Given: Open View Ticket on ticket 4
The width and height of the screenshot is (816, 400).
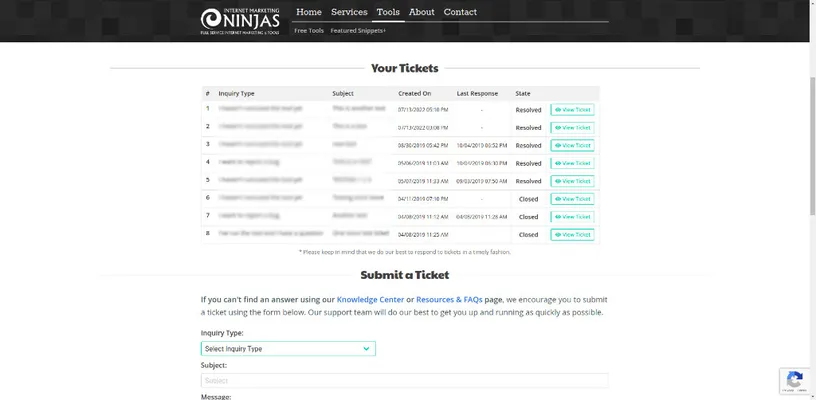Looking at the screenshot, I should pos(572,163).
